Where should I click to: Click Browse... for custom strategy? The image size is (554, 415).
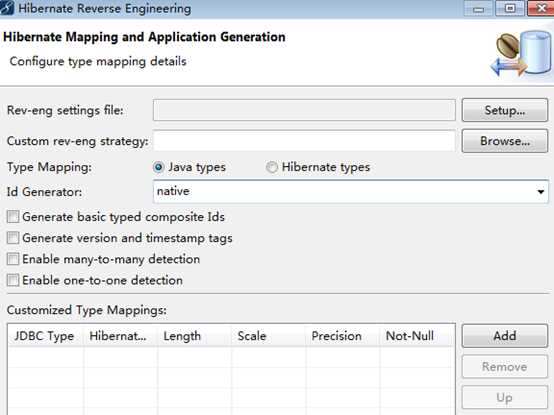[x=505, y=141]
